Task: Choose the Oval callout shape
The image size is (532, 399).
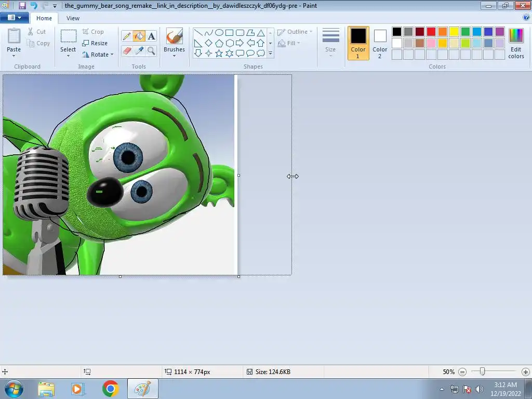Action: tap(250, 54)
